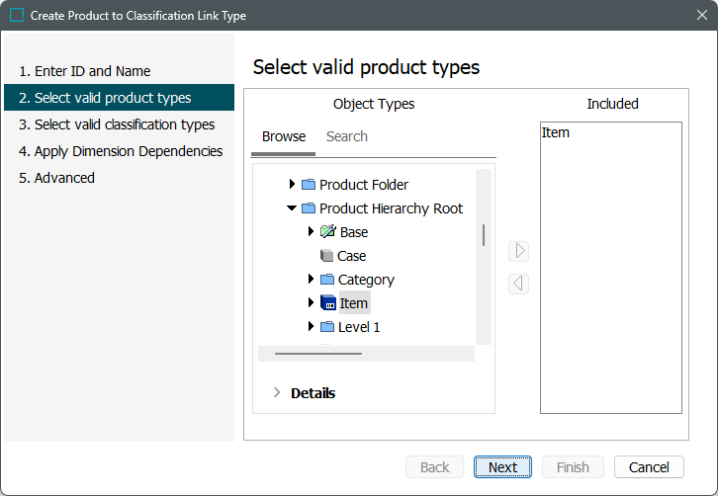Expand the Details section

(x=277, y=392)
